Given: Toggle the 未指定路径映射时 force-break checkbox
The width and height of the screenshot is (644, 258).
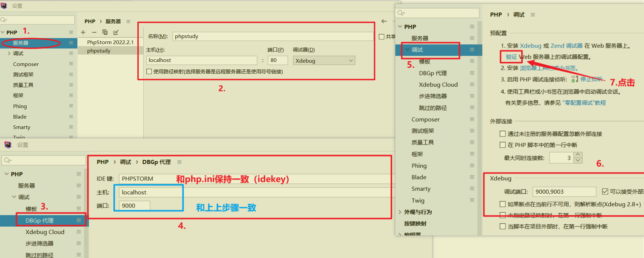Looking at the screenshot, I should click(x=503, y=215).
